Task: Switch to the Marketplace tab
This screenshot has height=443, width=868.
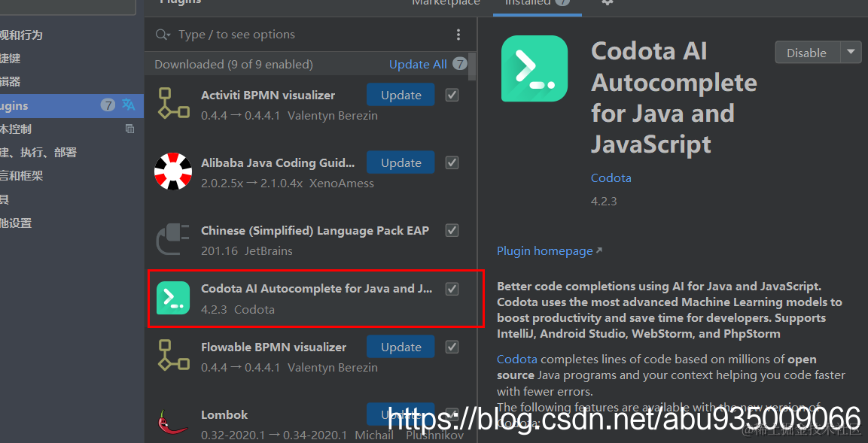Action: tap(446, 3)
